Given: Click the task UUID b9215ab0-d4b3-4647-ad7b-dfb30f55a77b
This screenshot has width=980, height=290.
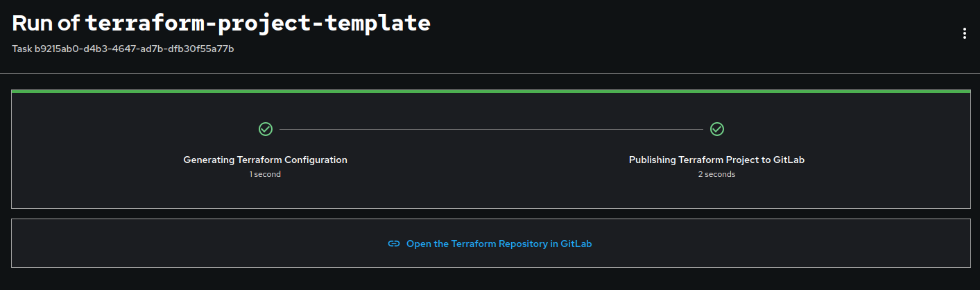Looking at the screenshot, I should pyautogui.click(x=134, y=49).
